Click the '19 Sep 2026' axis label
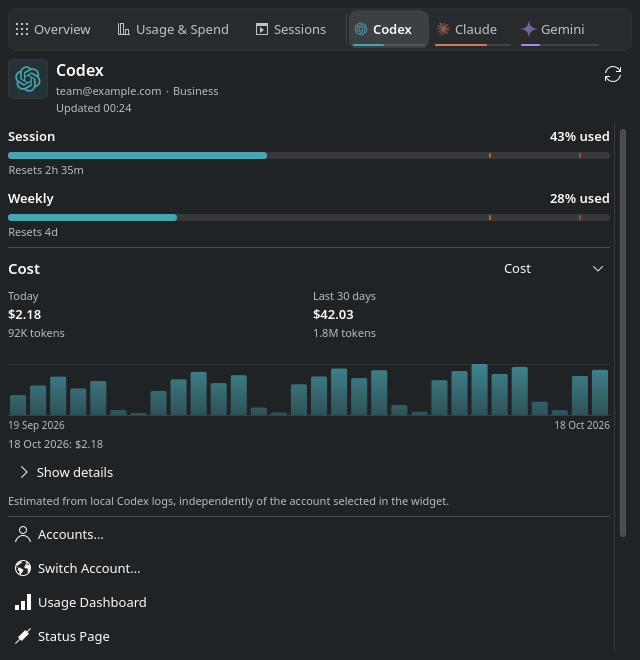 36,425
